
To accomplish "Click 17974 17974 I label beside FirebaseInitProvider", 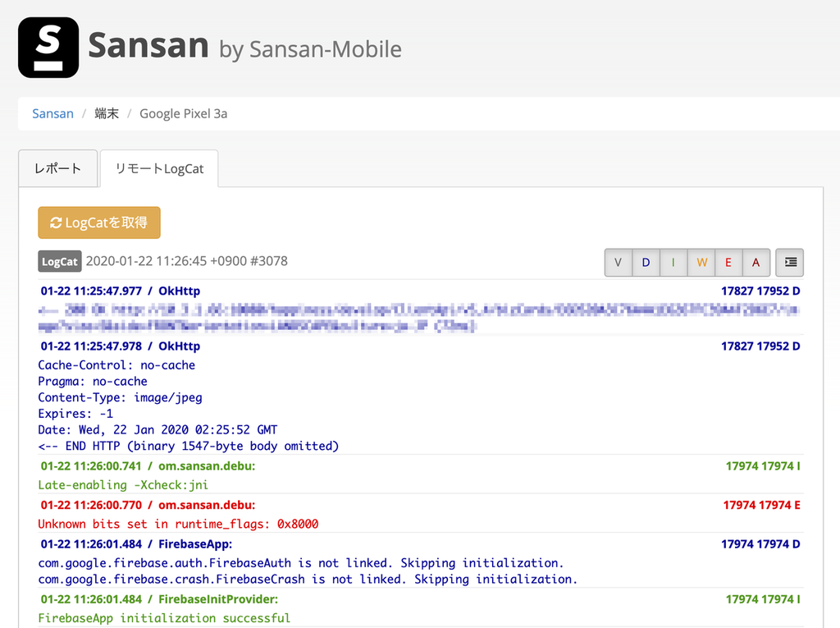I will pos(763,599).
